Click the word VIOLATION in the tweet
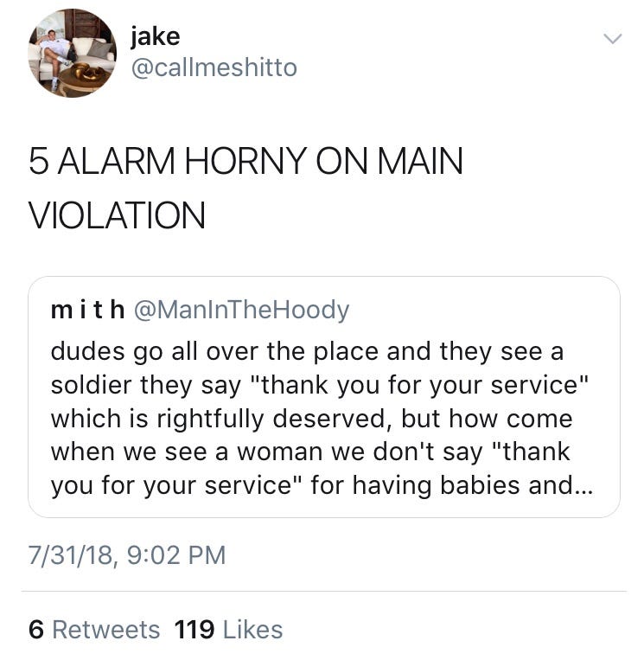The height and width of the screenshot is (660, 644). click(x=117, y=215)
